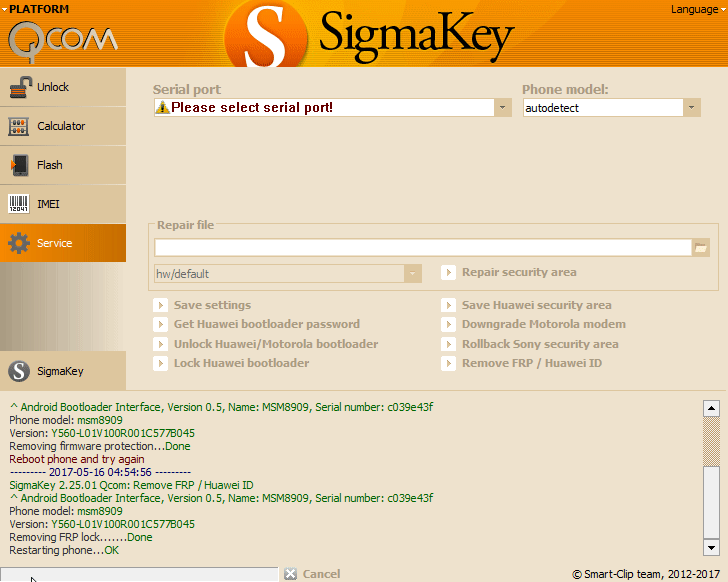Image resolution: width=728 pixels, height=582 pixels.
Task: Click the SigmaKey round logo icon in sidebar
Action: coord(19,371)
